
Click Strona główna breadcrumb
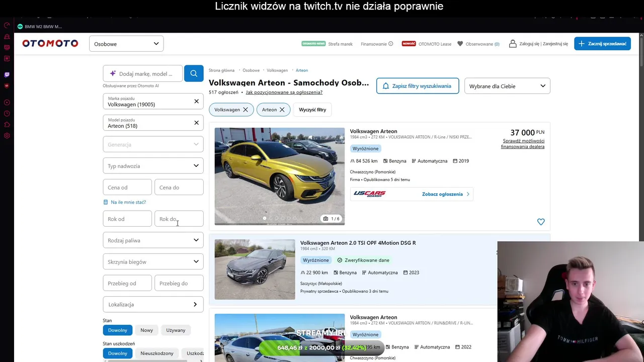(222, 70)
